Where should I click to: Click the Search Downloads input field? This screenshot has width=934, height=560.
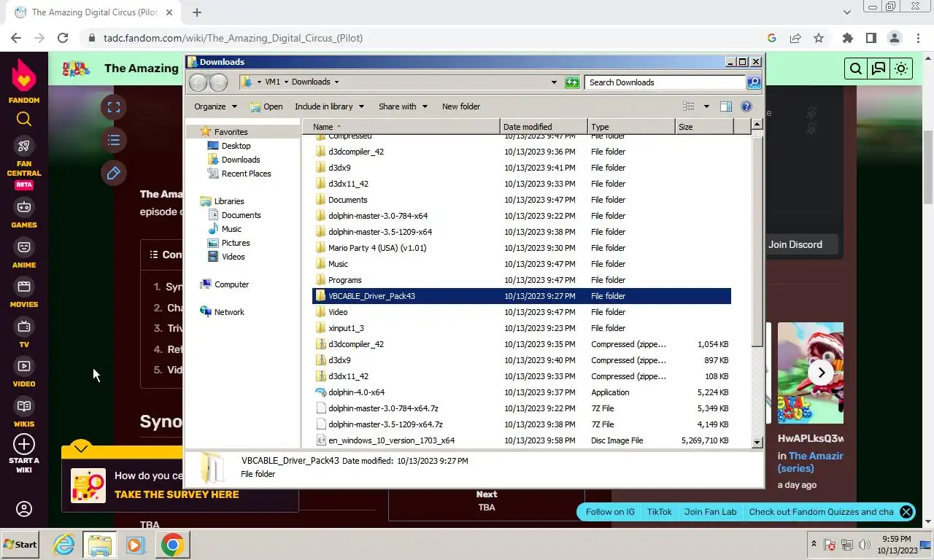tap(664, 82)
